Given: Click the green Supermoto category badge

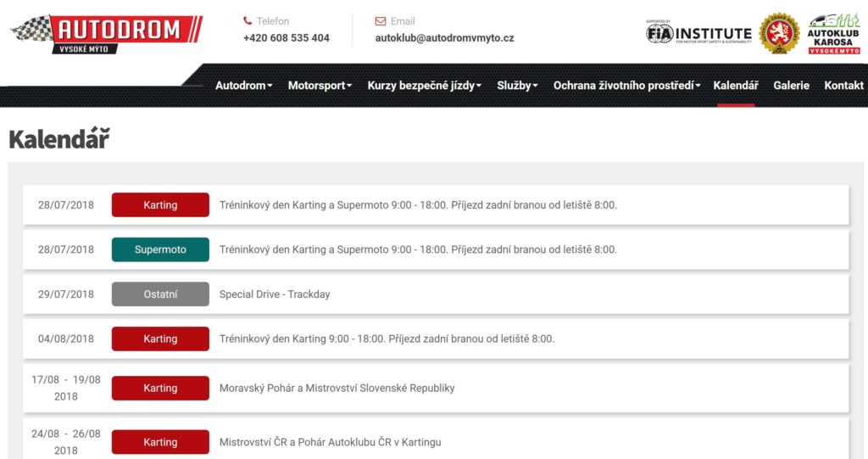Looking at the screenshot, I should click(x=160, y=249).
